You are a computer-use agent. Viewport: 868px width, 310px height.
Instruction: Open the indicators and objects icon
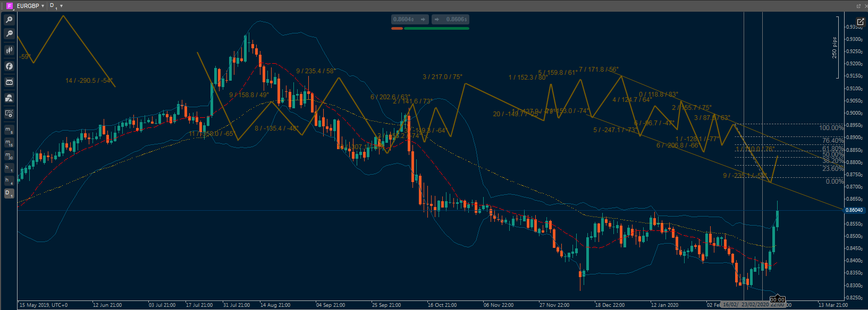(9, 98)
